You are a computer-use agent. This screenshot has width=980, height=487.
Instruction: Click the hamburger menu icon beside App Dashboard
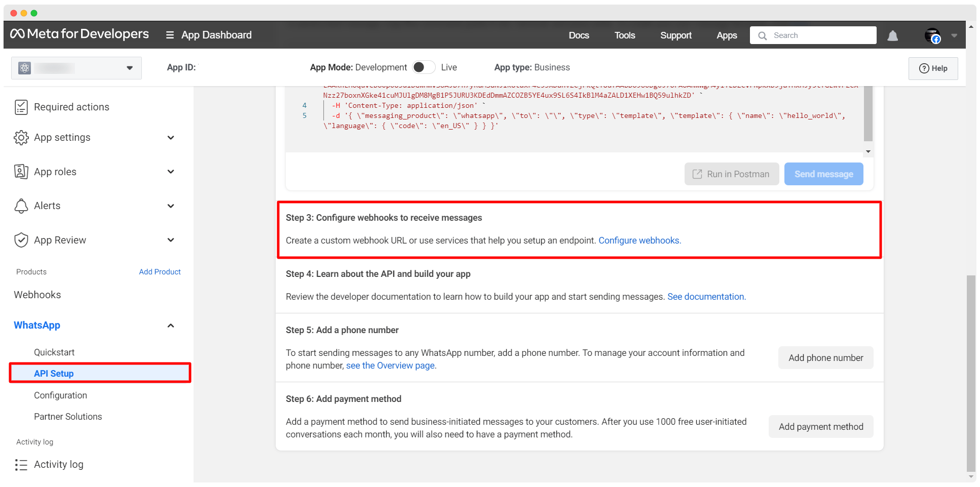pyautogui.click(x=170, y=35)
